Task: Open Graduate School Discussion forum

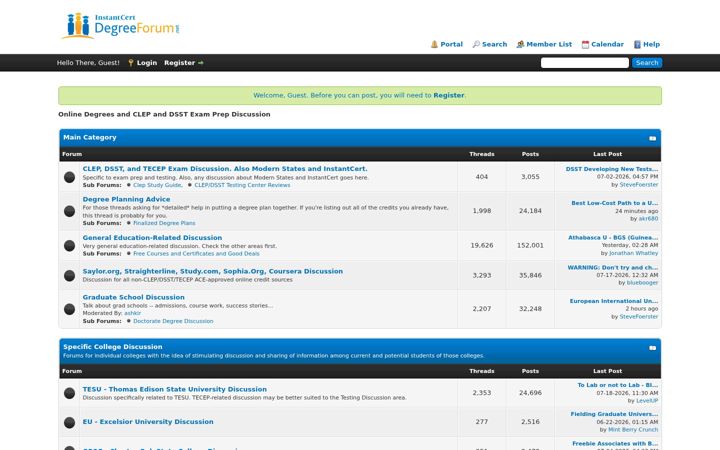Action: point(134,298)
